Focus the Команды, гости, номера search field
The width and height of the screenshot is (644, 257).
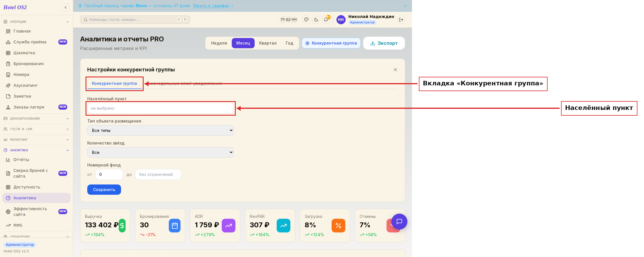pyautogui.click(x=135, y=20)
